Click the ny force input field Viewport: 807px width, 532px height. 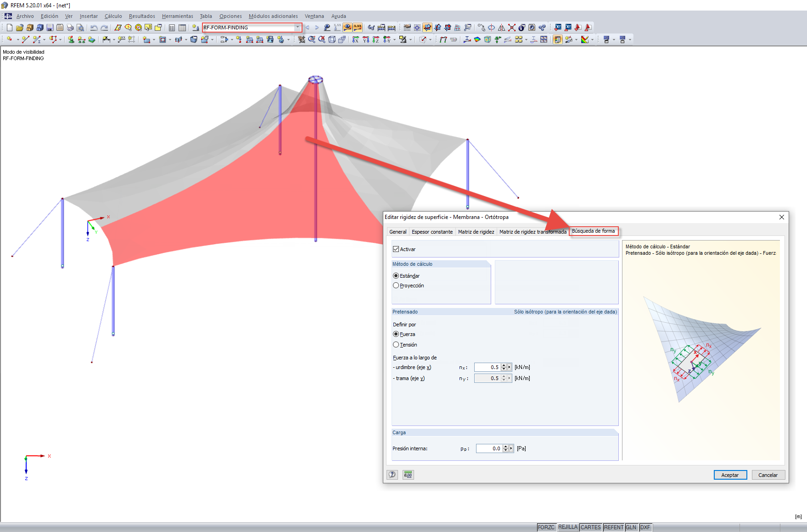[x=487, y=378]
